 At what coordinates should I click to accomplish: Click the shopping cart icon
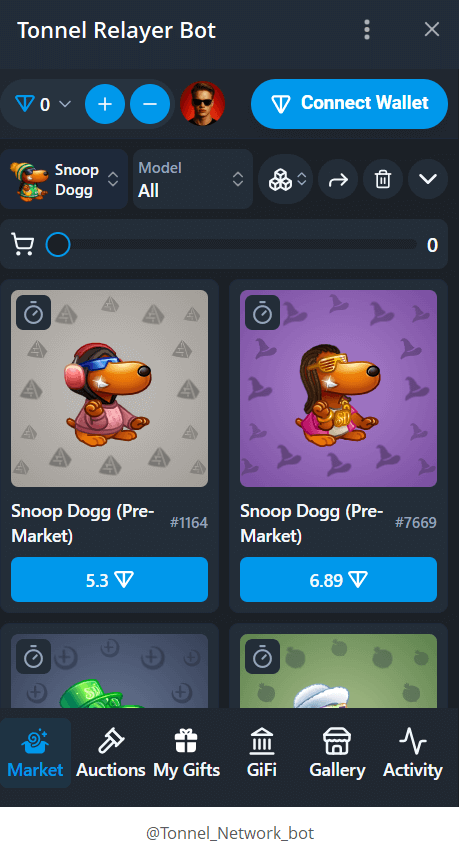[x=23, y=245]
